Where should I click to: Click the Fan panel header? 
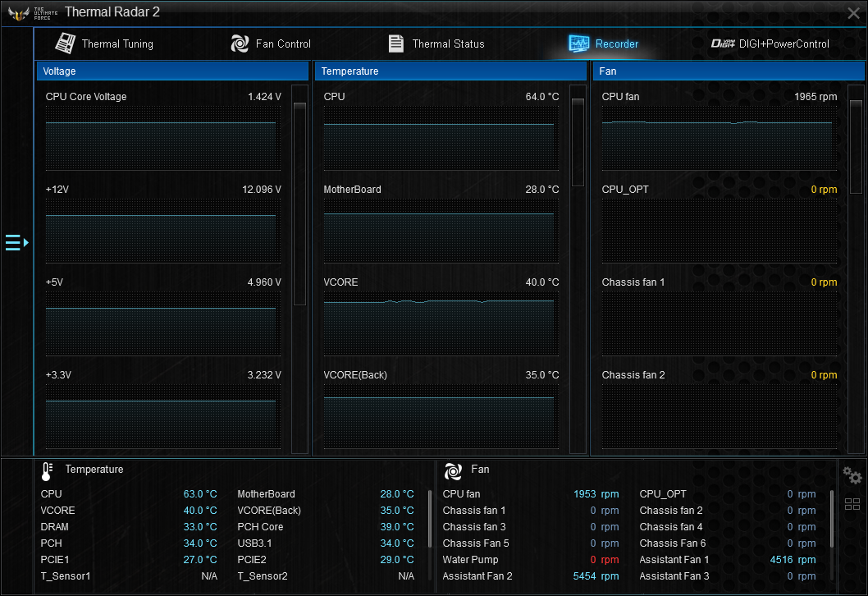729,71
